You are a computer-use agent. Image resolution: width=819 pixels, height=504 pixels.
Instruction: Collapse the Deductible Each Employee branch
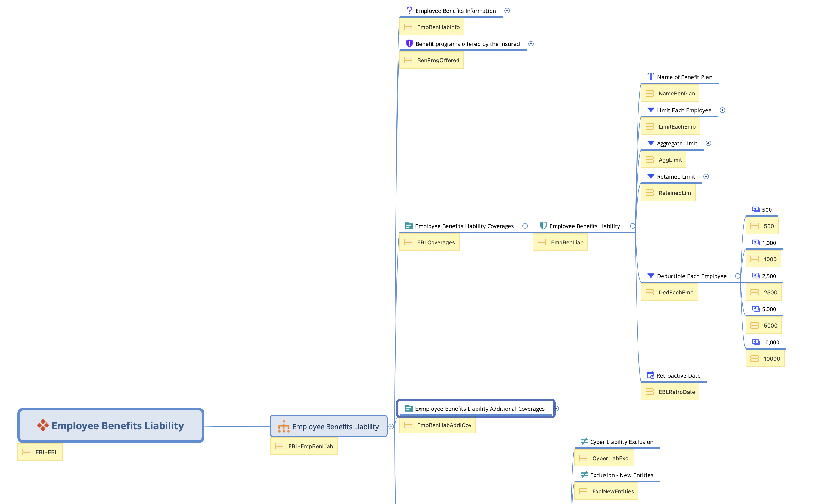tap(738, 276)
